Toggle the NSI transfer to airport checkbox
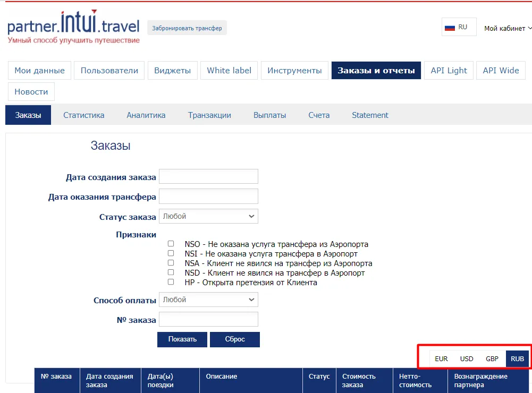Viewport: 532px width, 393px height. [171, 253]
